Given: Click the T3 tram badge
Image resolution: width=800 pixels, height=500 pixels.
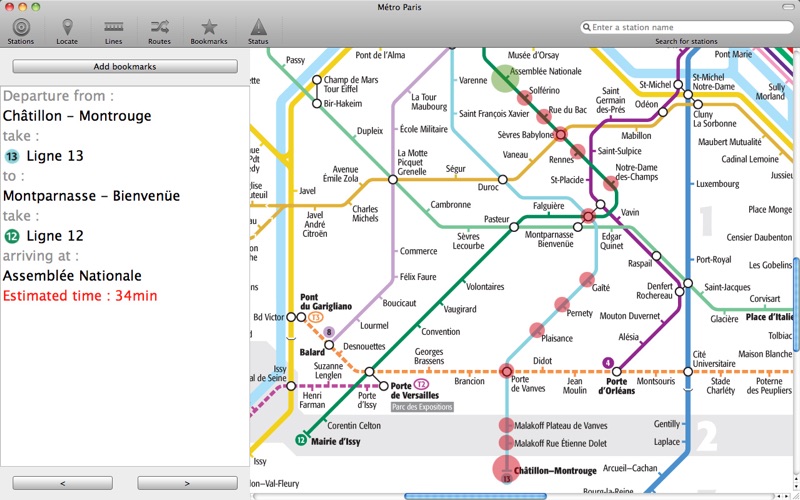Looking at the screenshot, I should coord(316,317).
